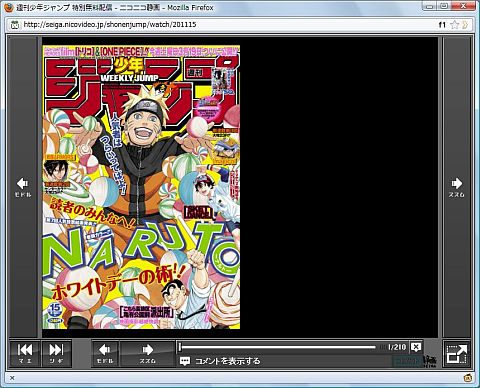This screenshot has height=388, width=480.
Task: Click the Shonen Jump magazine cover page
Action: (141, 187)
